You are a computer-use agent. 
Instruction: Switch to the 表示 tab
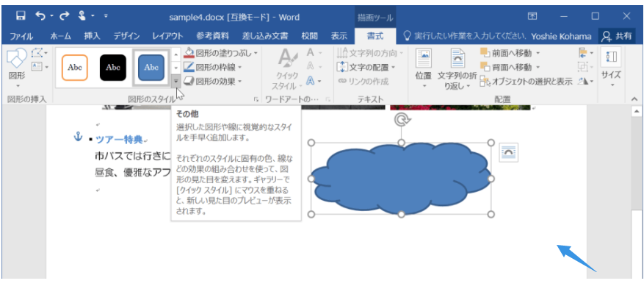tap(339, 36)
